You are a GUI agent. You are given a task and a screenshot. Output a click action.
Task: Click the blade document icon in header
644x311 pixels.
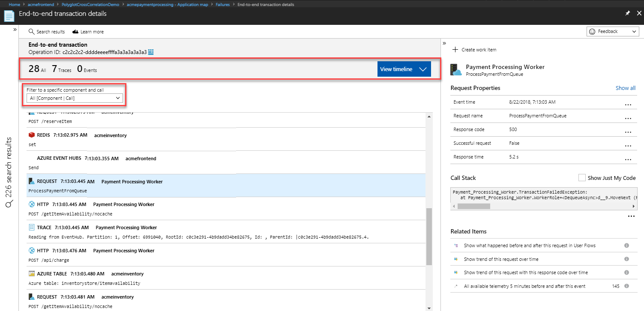point(9,16)
